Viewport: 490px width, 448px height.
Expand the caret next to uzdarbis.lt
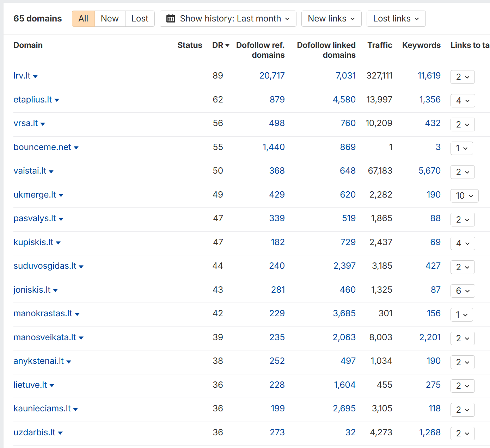60,433
